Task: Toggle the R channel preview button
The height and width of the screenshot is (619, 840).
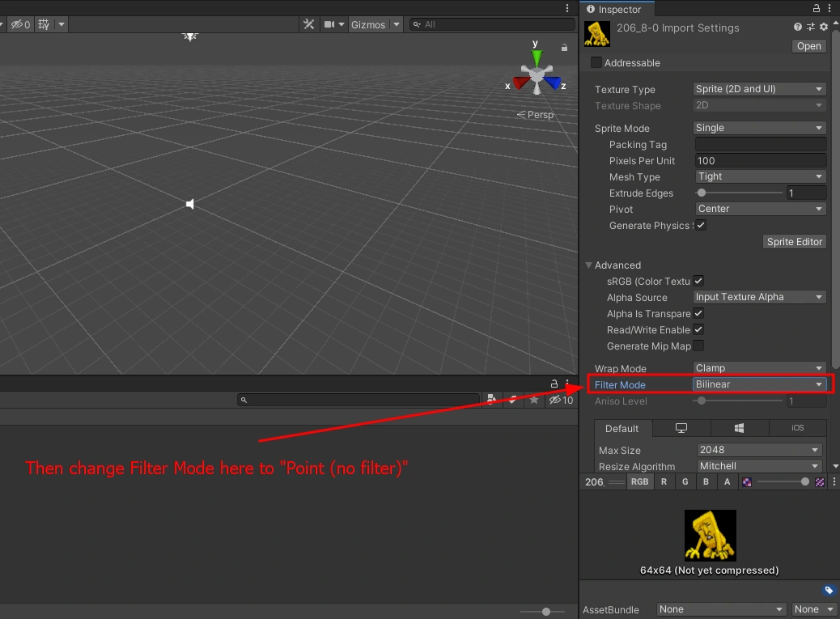Action: point(664,482)
